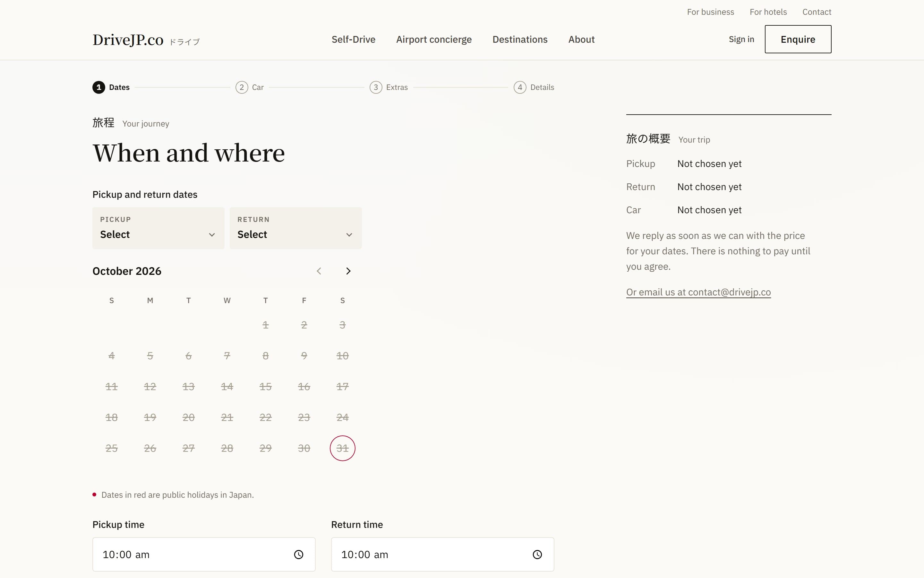This screenshot has height=578, width=924.
Task: Go to the Destinations page
Action: coord(520,39)
